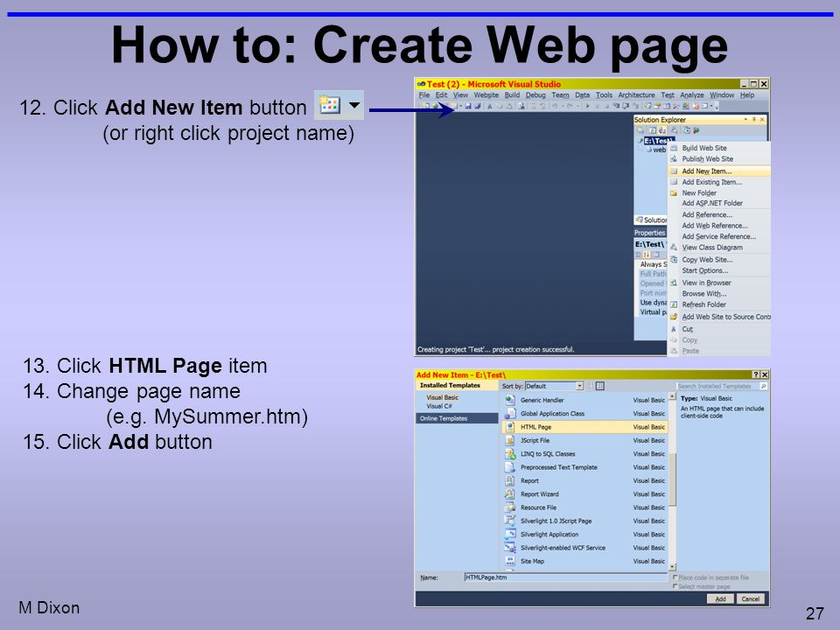Click the Site Map template icon

tap(510, 561)
